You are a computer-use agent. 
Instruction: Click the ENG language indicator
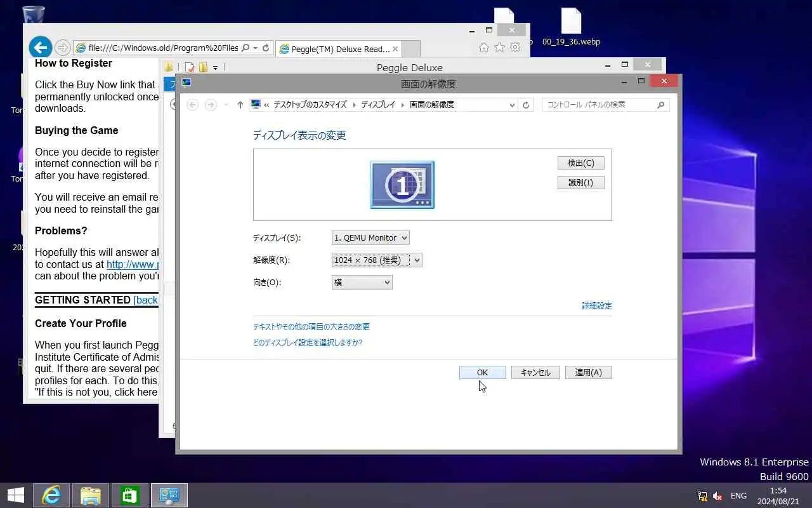(x=738, y=496)
